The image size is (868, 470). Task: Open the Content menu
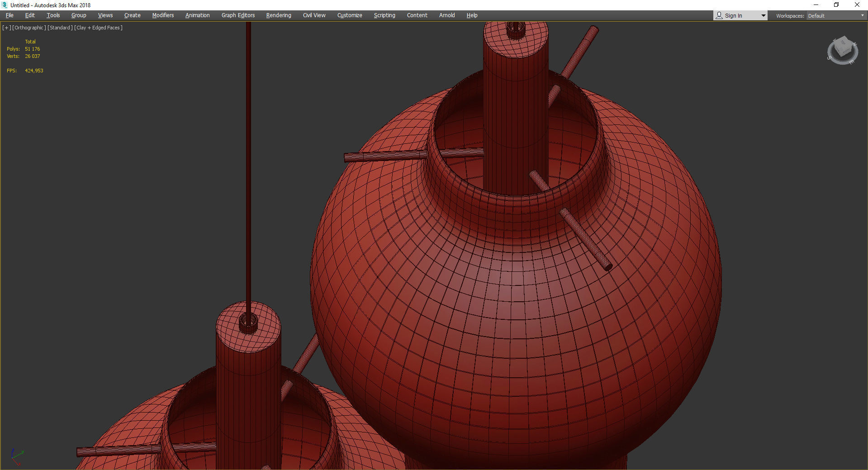tap(417, 15)
